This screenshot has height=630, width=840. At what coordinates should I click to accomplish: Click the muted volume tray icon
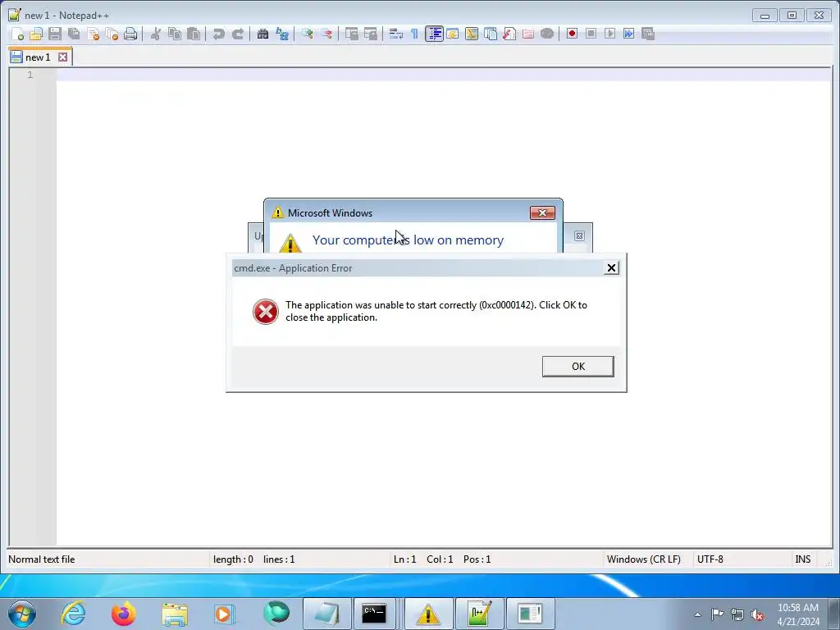tap(757, 614)
